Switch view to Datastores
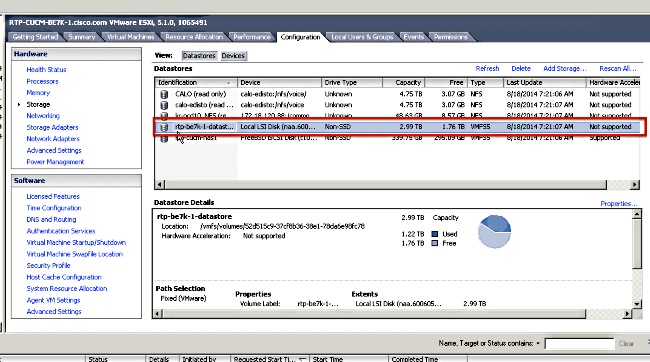 coord(199,56)
